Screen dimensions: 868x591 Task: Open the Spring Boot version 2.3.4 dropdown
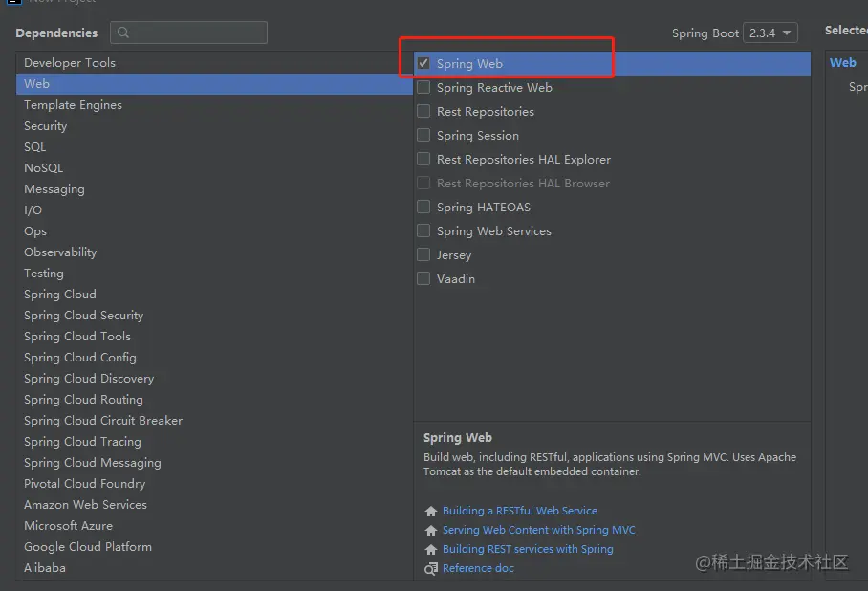(x=770, y=33)
